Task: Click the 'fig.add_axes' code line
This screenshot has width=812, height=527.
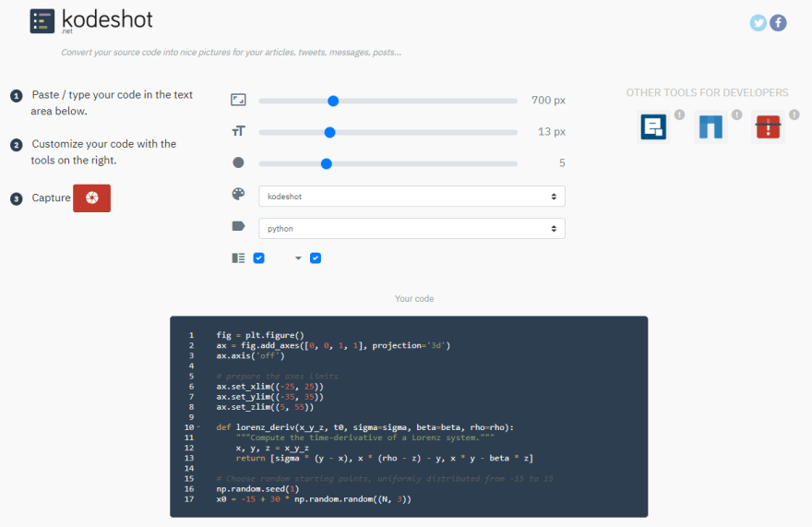Action: coord(333,345)
